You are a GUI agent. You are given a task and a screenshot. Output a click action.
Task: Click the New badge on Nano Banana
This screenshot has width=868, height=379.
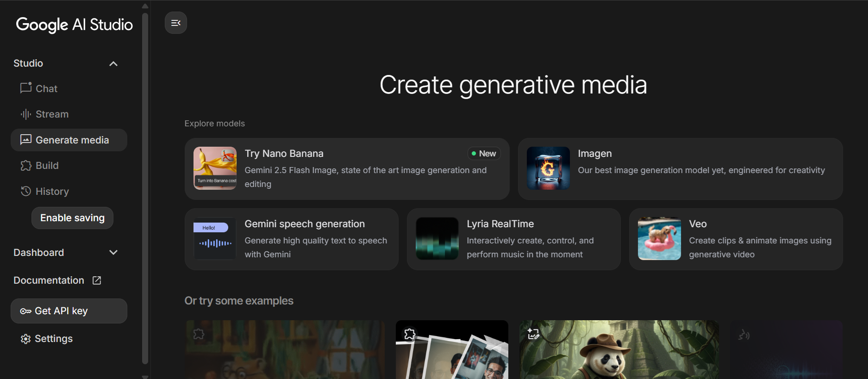pyautogui.click(x=484, y=154)
